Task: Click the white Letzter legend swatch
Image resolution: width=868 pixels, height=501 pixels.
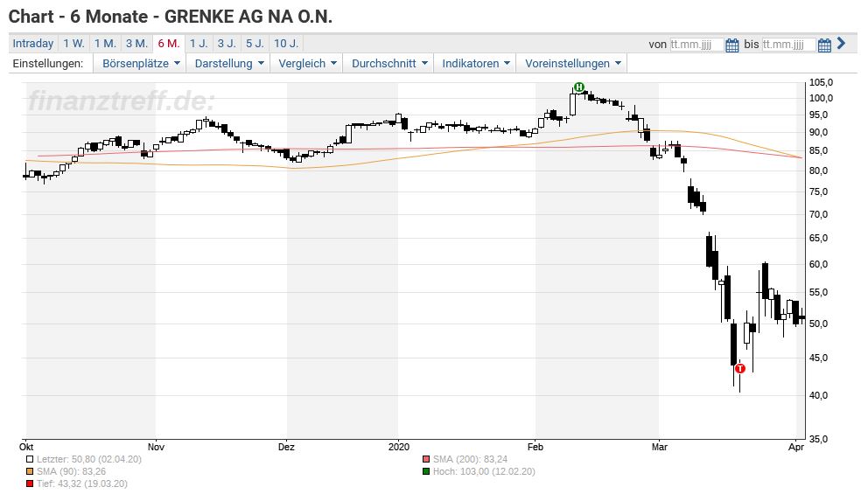Action: [x=30, y=460]
